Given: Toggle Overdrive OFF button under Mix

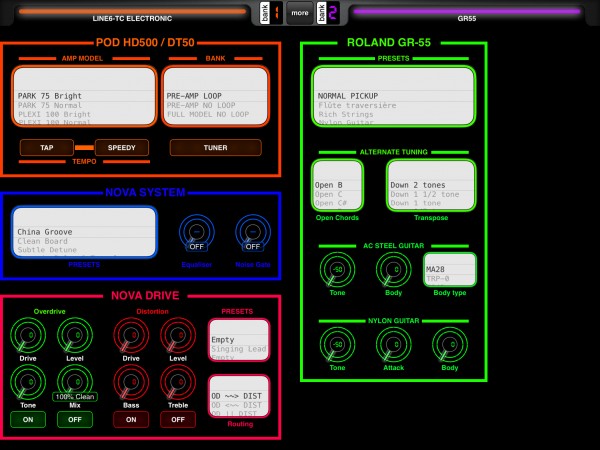Looking at the screenshot, I should point(75,420).
